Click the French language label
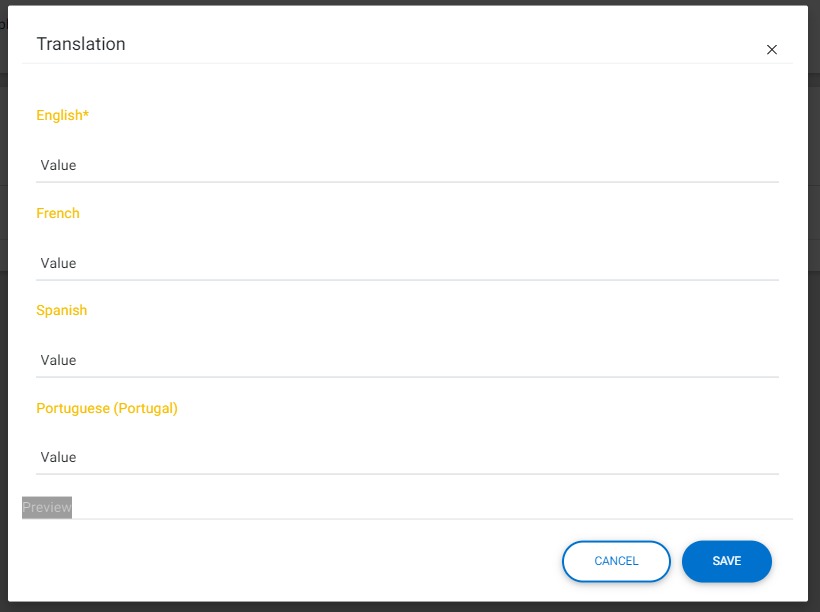 coord(58,213)
